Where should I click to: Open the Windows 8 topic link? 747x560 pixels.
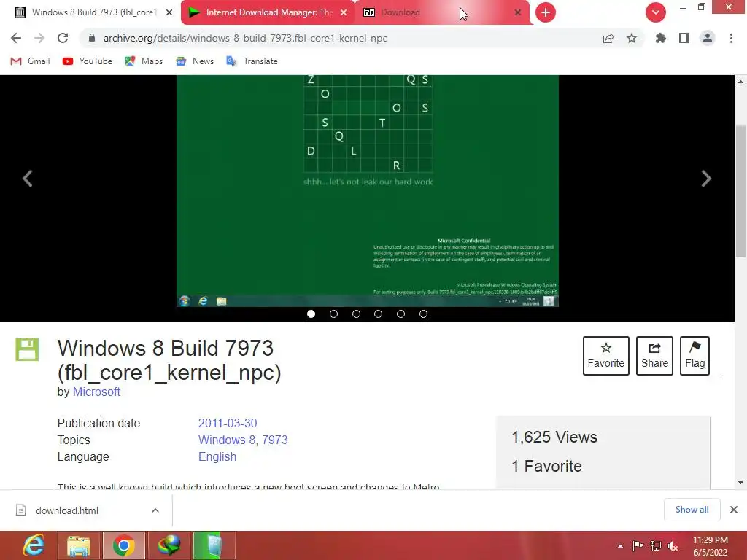(x=228, y=440)
